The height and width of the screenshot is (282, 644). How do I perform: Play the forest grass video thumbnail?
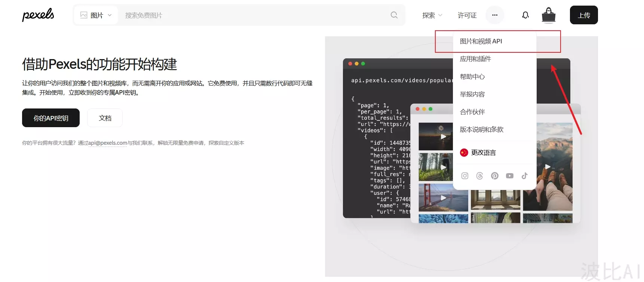[x=436, y=167]
